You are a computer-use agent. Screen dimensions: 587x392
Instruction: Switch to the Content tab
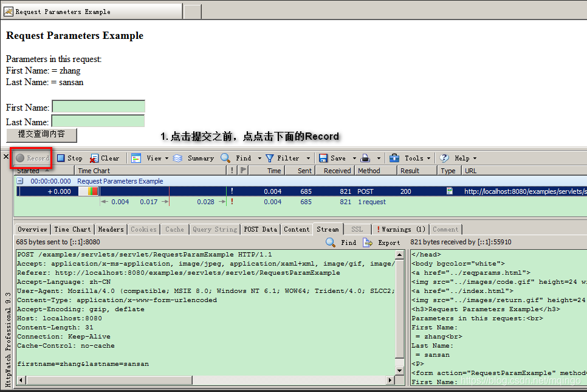(297, 229)
